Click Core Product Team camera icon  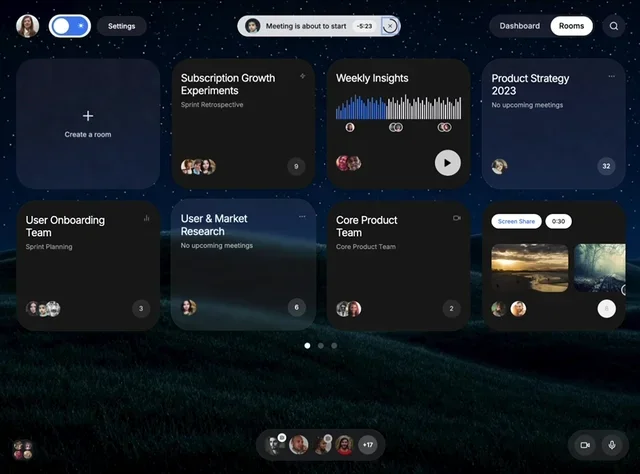click(457, 218)
